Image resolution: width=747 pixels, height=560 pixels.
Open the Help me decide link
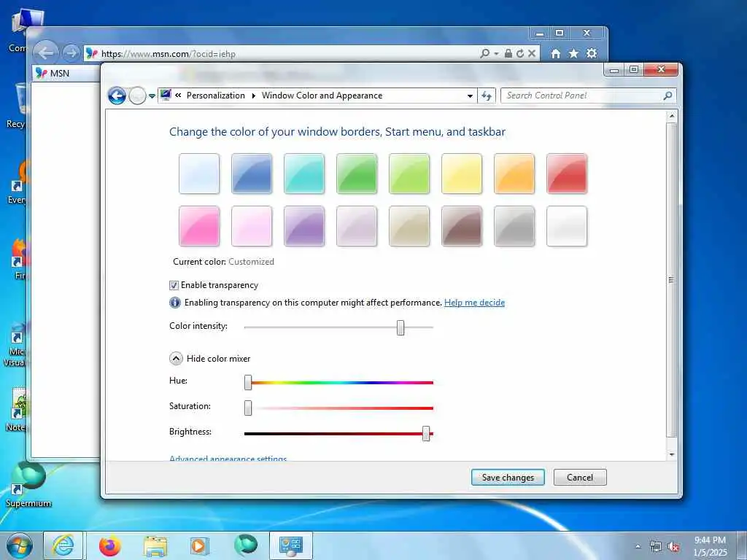pos(474,303)
